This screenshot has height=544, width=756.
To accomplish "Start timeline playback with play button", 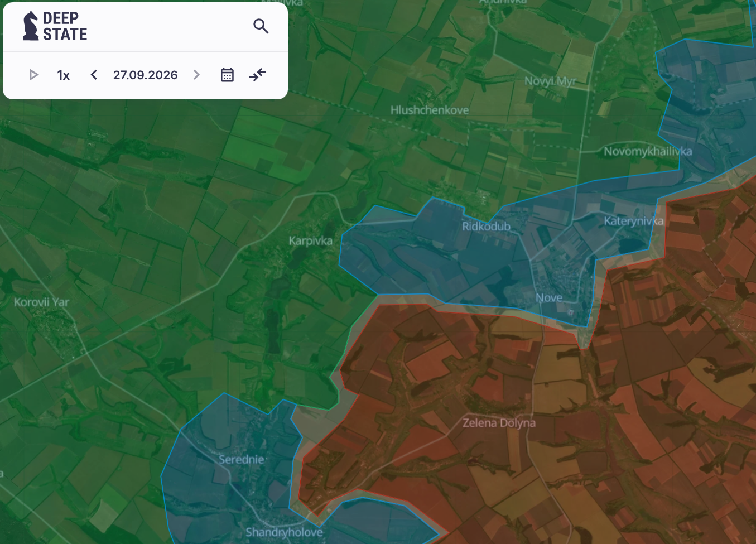I will [x=33, y=75].
